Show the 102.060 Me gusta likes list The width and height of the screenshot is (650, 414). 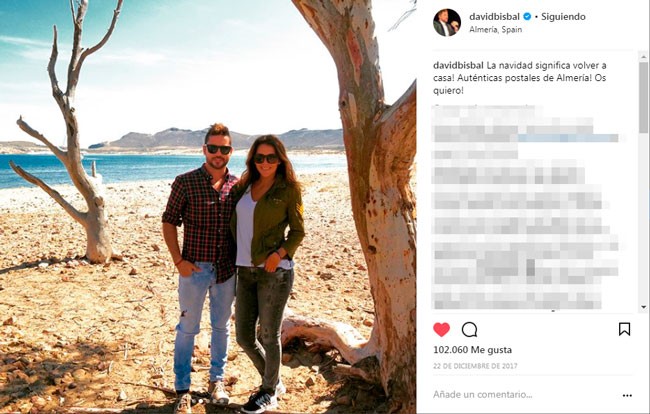pos(472,350)
